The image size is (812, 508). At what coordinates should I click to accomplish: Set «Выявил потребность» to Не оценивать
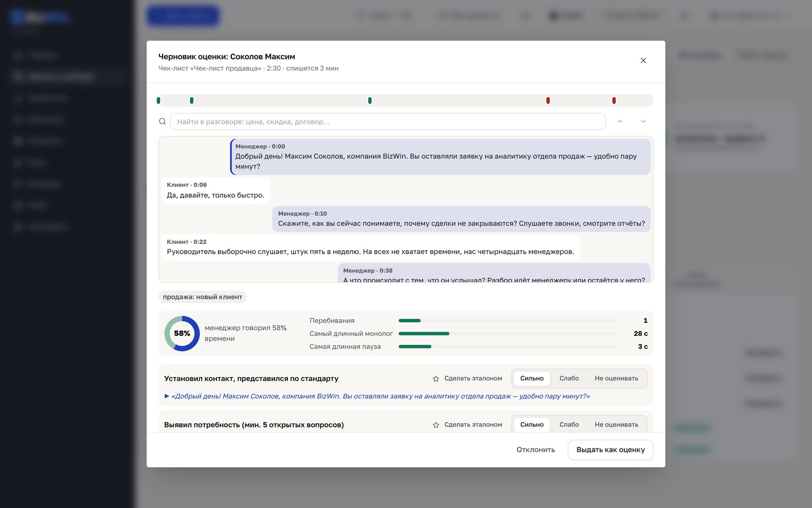616,424
